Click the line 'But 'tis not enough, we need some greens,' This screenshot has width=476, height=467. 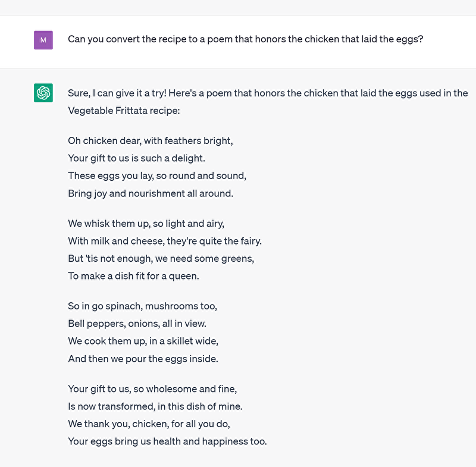pyautogui.click(x=161, y=259)
